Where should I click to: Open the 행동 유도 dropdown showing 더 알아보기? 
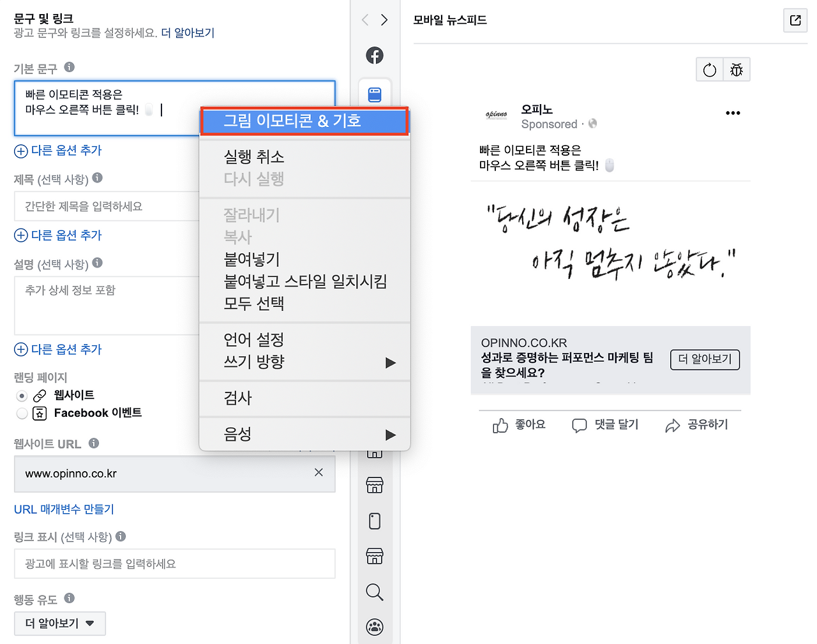point(59,624)
